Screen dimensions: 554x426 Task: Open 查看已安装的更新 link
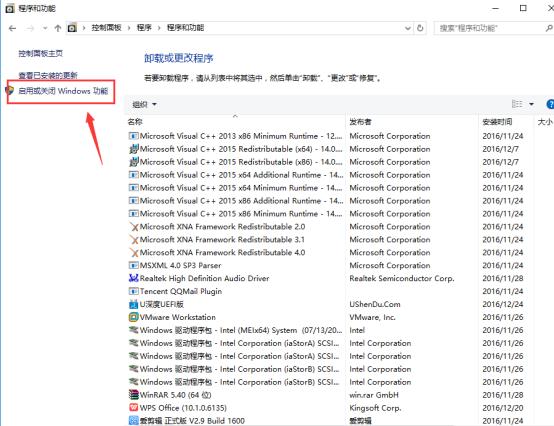click(48, 75)
